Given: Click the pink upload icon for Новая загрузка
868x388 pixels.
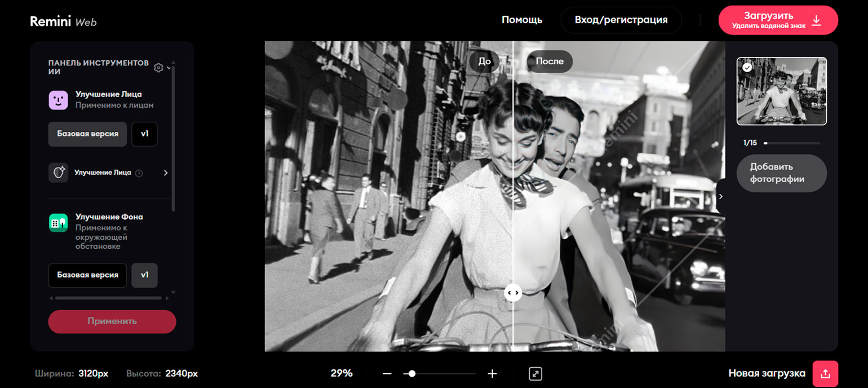Looking at the screenshot, I should (x=825, y=373).
